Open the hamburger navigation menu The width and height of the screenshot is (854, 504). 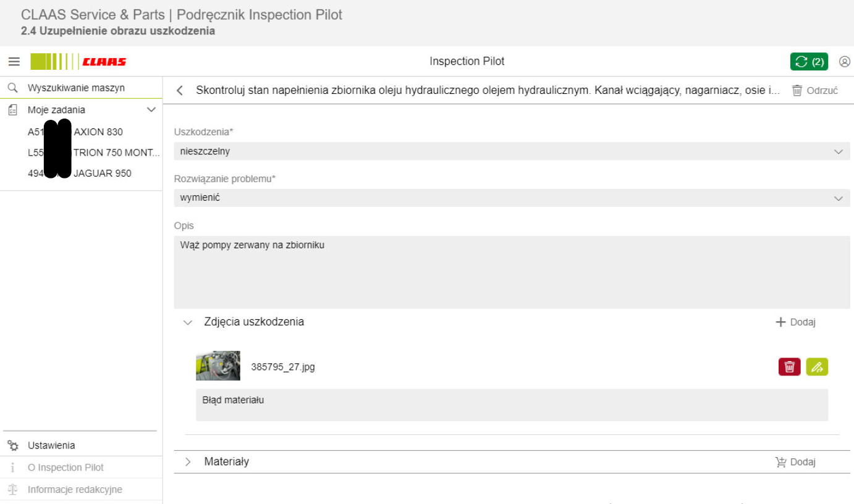pos(14,62)
